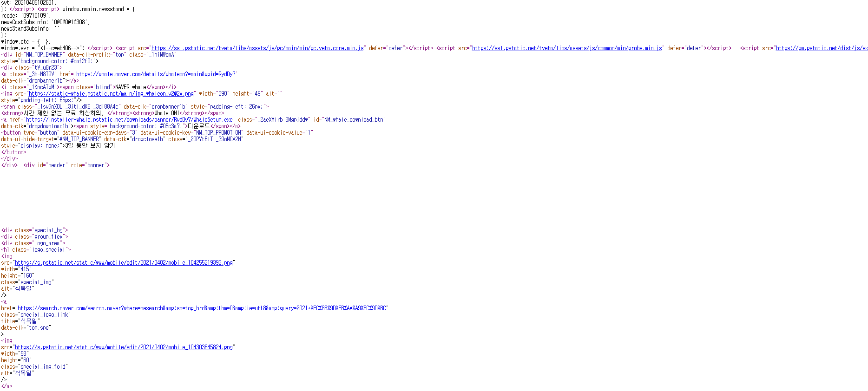
Task: Click the height="60" attribute line
Action: [16, 360]
